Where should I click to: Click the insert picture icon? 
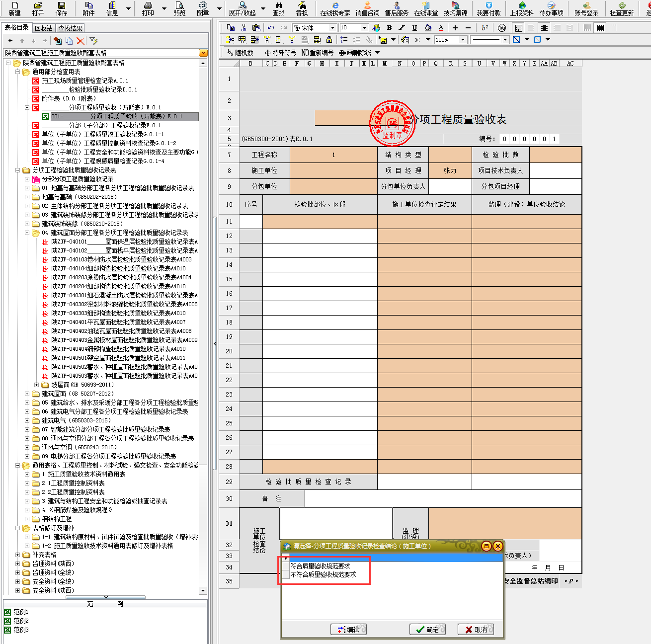coord(383,40)
